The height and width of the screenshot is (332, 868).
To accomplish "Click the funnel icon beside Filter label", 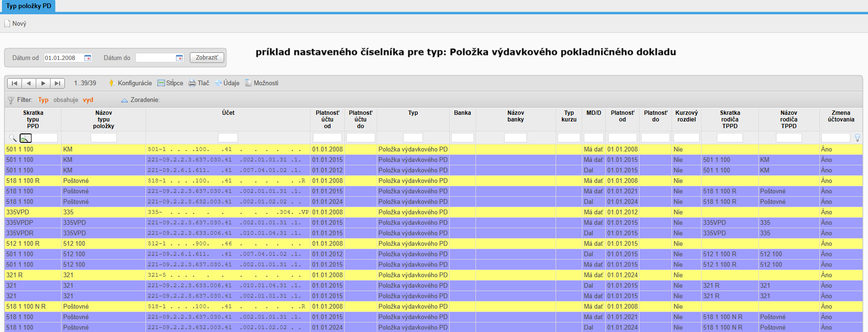I will (x=11, y=101).
